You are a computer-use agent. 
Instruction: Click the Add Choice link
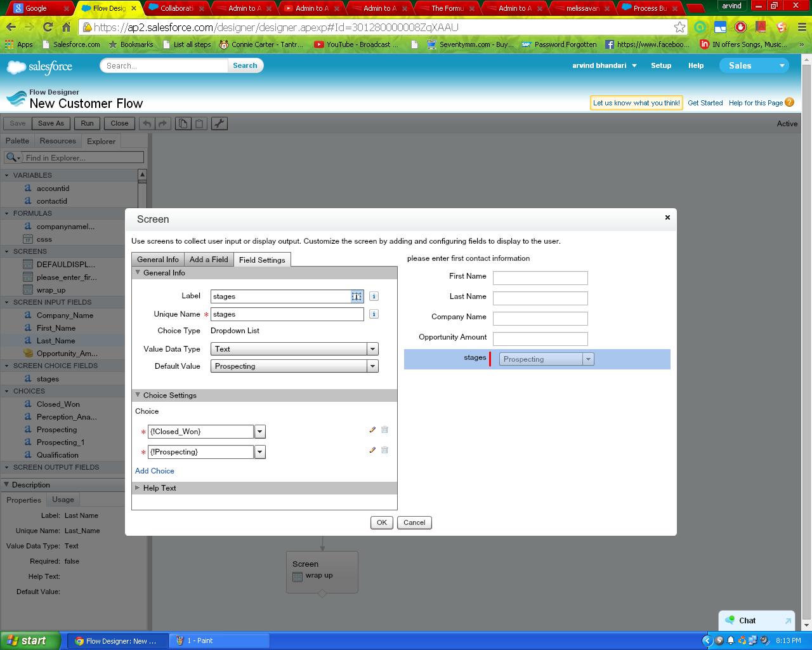(155, 471)
